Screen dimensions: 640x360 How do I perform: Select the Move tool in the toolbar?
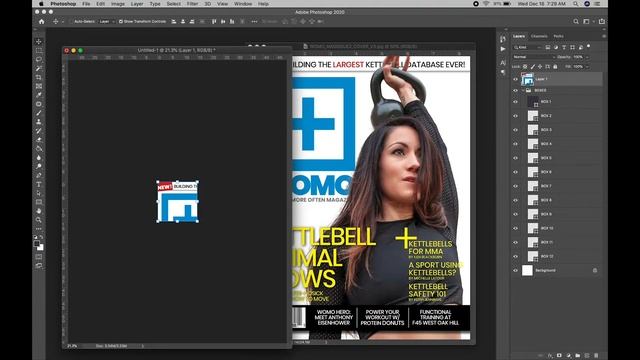(39, 42)
